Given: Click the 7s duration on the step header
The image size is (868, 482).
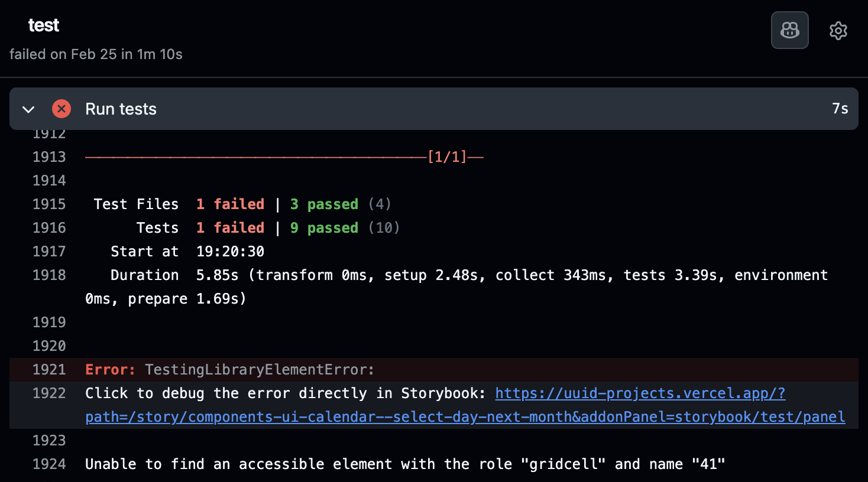Looking at the screenshot, I should (x=840, y=109).
